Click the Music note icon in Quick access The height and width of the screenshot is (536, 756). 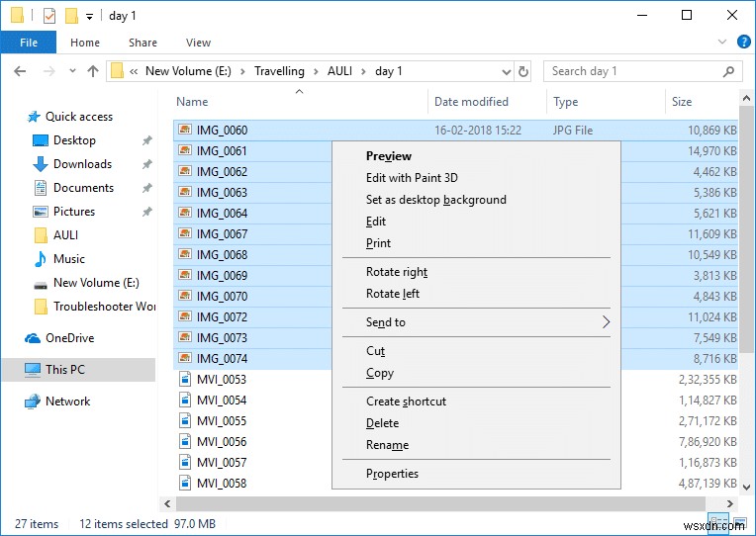[41, 259]
